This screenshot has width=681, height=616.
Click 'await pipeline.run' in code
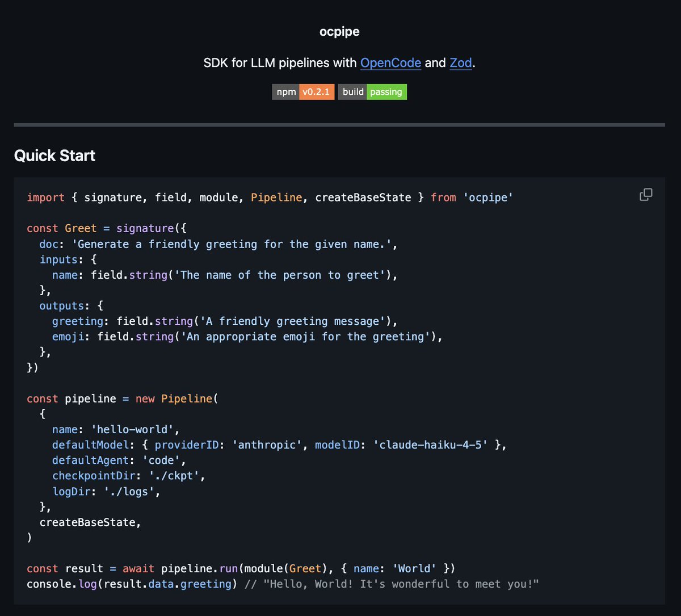click(180, 568)
